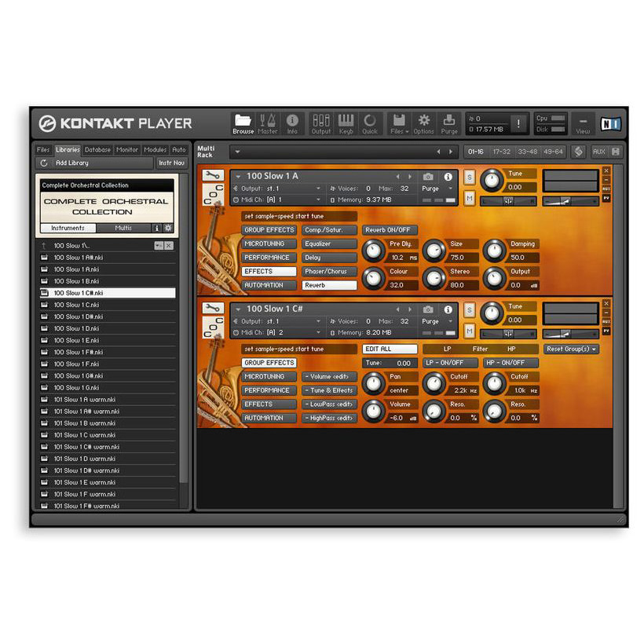This screenshot has height=644, width=644.
Task: Open Midi Ch dropdown for 100 Slow 1 C#
Action: coord(318,332)
